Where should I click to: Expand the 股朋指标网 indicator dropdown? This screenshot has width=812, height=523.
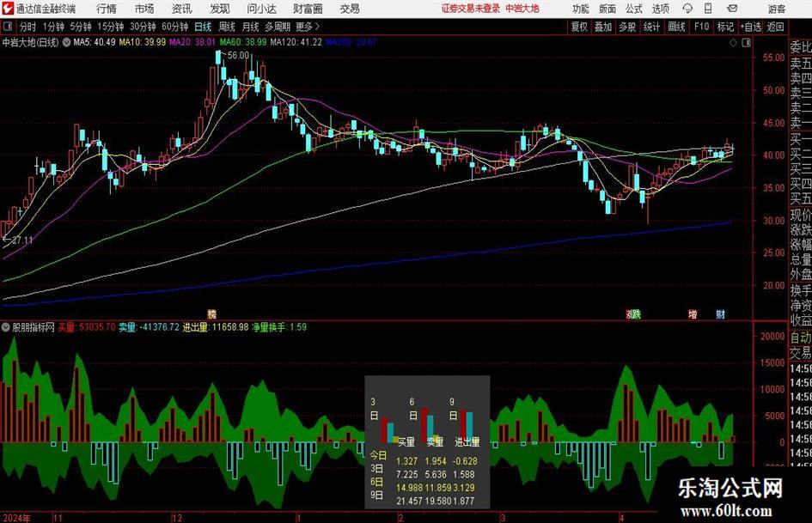tap(6, 327)
